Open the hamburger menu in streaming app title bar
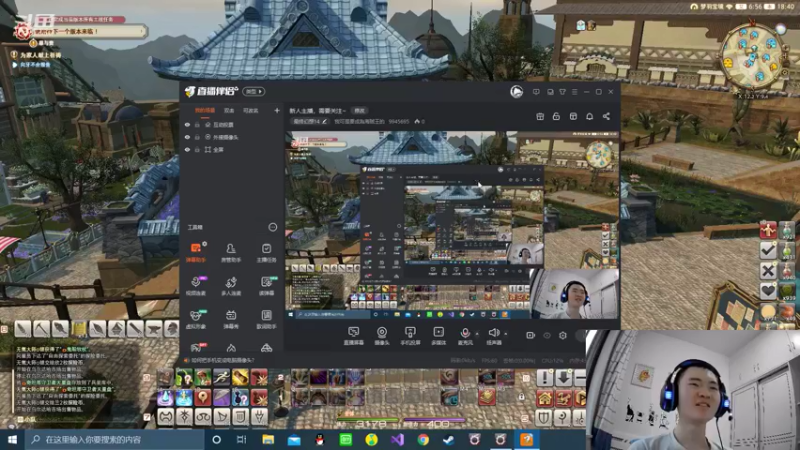Image resolution: width=800 pixels, height=450 pixels. [x=574, y=92]
